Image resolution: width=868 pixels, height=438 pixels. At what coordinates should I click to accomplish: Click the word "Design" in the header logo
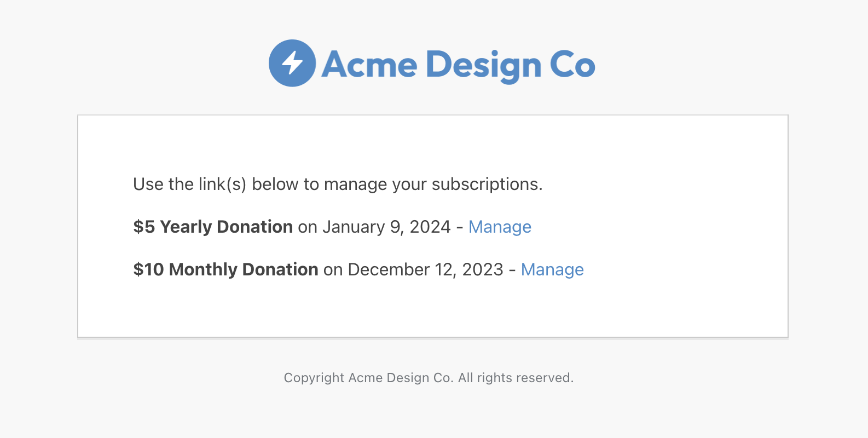pos(484,65)
